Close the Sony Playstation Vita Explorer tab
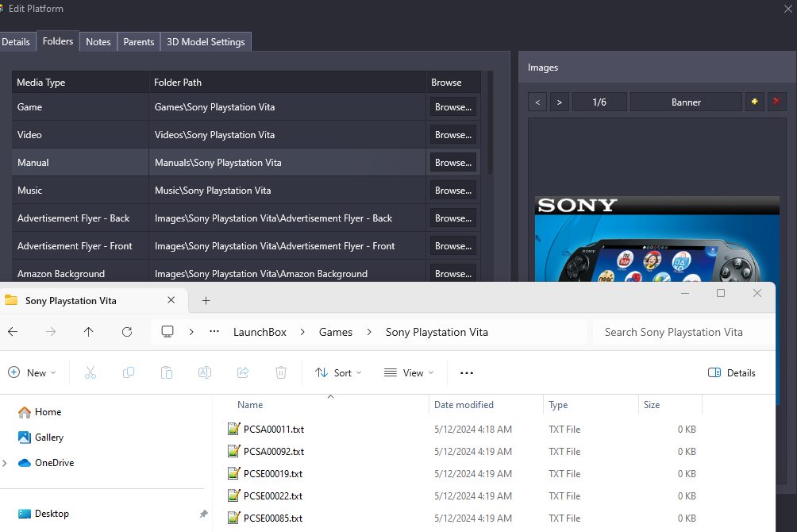The height and width of the screenshot is (532, 797). [171, 300]
